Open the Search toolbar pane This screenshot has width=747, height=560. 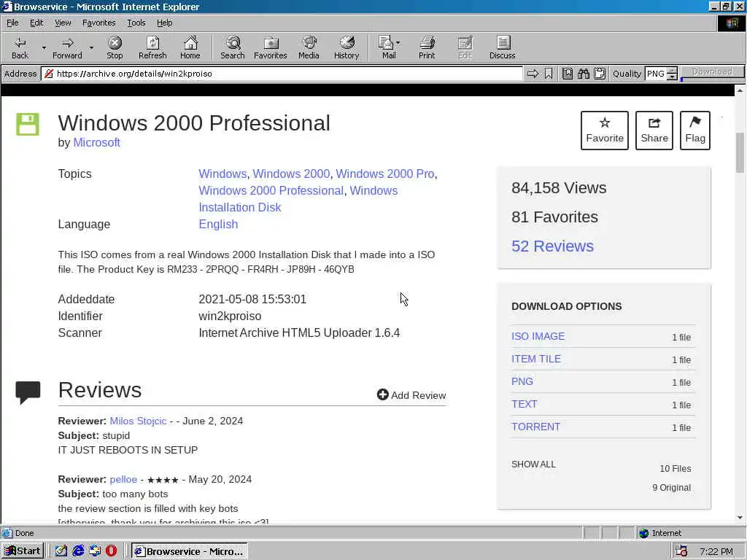click(x=233, y=47)
